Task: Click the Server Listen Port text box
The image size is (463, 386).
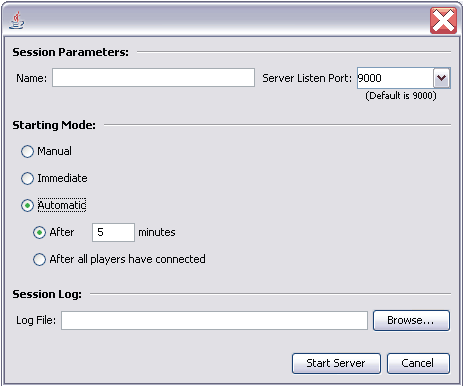Action: click(395, 78)
